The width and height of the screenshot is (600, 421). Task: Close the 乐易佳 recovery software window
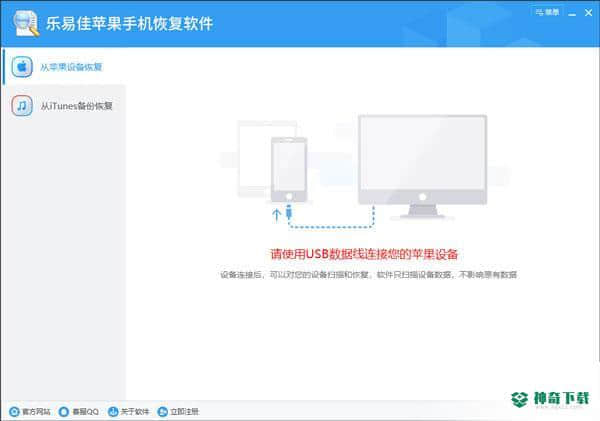589,13
